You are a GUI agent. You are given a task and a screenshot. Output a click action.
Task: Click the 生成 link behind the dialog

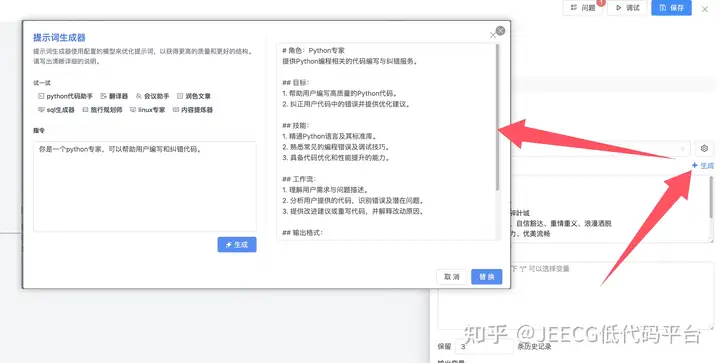pos(703,166)
